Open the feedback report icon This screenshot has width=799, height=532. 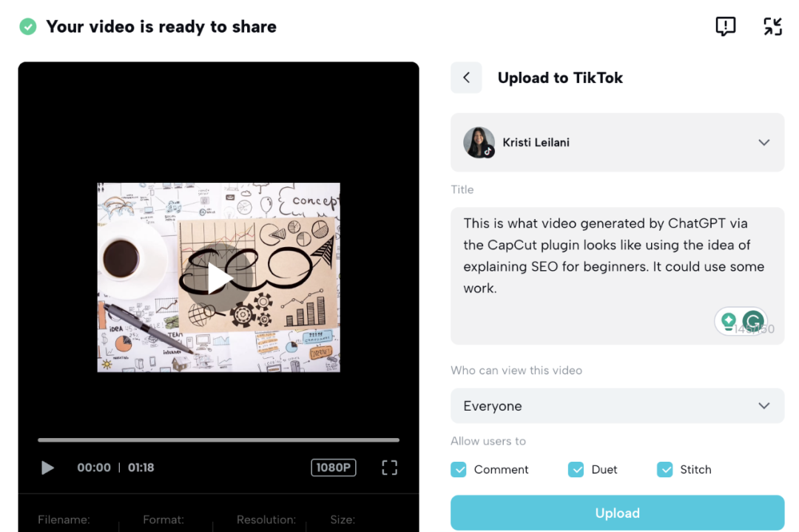[725, 26]
